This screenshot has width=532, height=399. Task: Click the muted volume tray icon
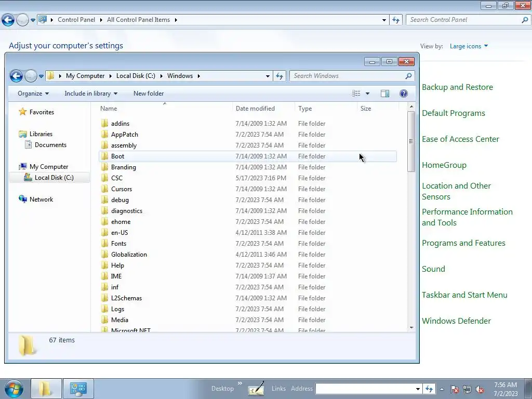480,389
